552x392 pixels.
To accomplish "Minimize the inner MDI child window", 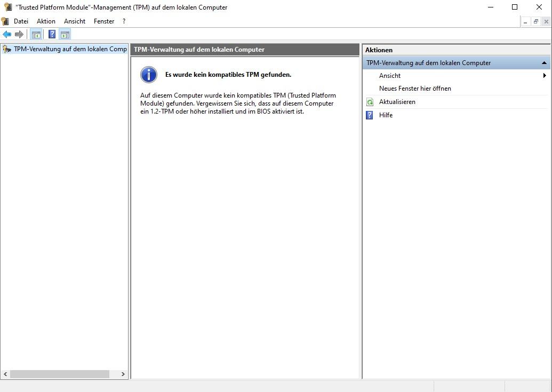I will (x=525, y=22).
